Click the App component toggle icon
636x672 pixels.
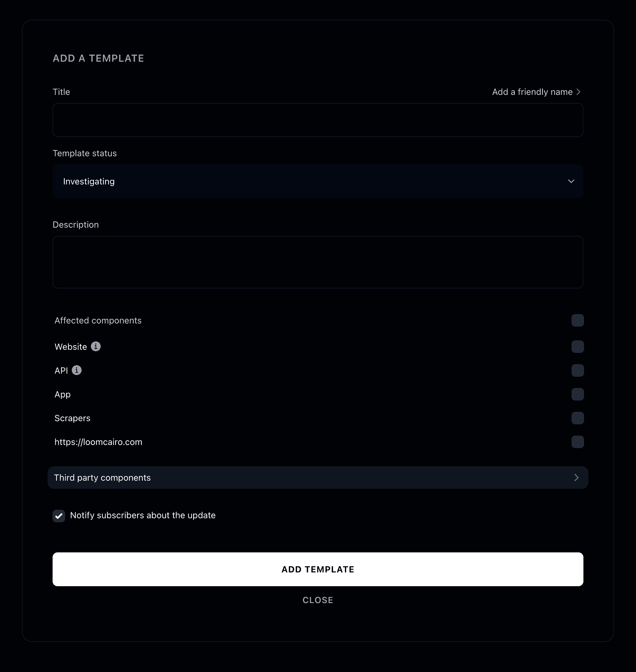[577, 395]
